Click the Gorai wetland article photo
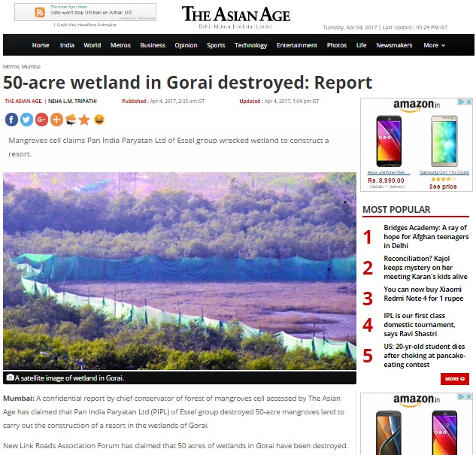Image resolution: width=476 pixels, height=455 pixels. coord(180,271)
